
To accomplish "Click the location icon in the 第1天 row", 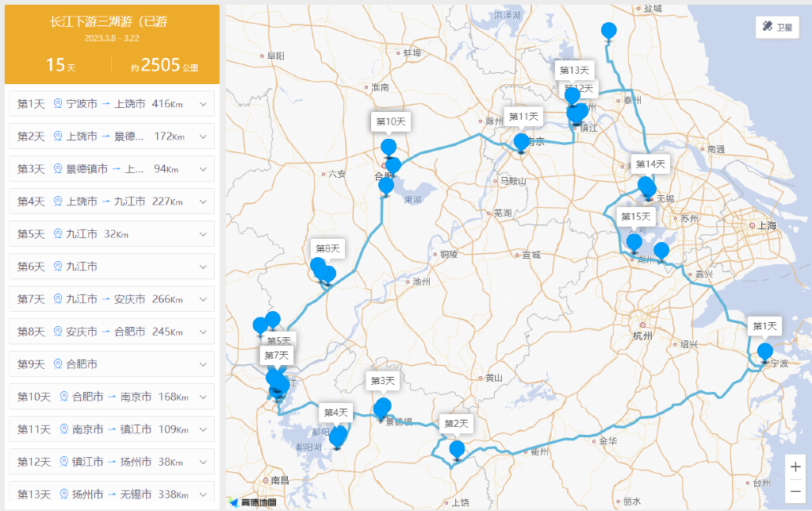I will (57, 104).
